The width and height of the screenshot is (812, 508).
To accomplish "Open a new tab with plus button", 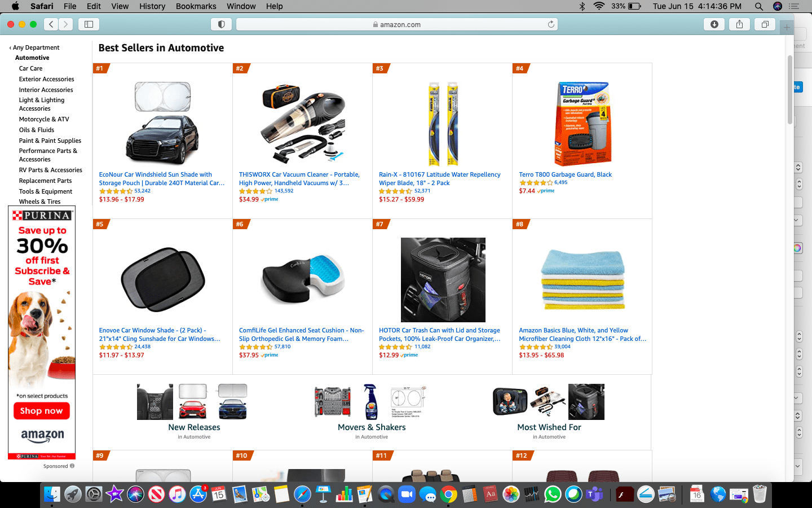I will [787, 27].
